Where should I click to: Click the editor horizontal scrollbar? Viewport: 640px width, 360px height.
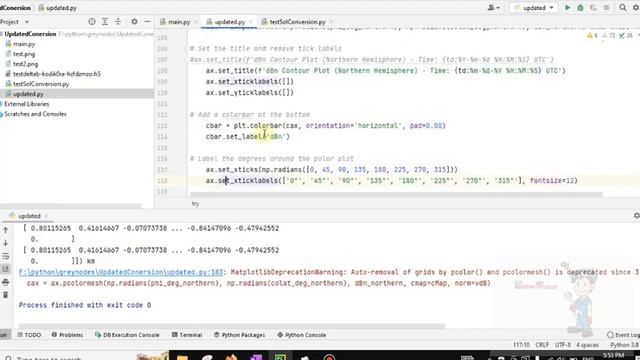pyautogui.click(x=396, y=195)
